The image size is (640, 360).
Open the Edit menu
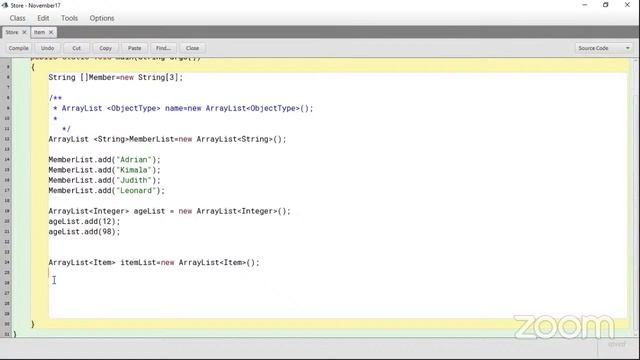click(43, 18)
